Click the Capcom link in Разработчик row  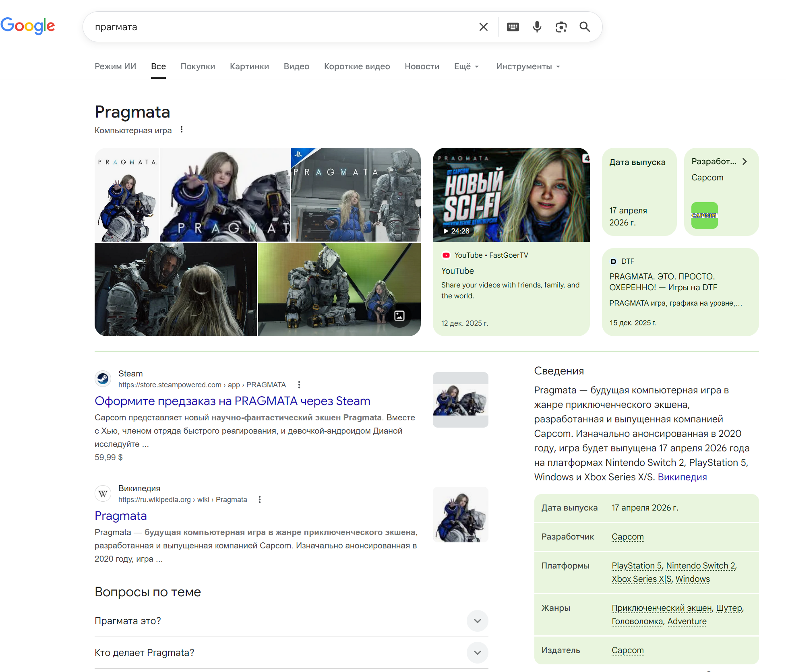coord(627,537)
